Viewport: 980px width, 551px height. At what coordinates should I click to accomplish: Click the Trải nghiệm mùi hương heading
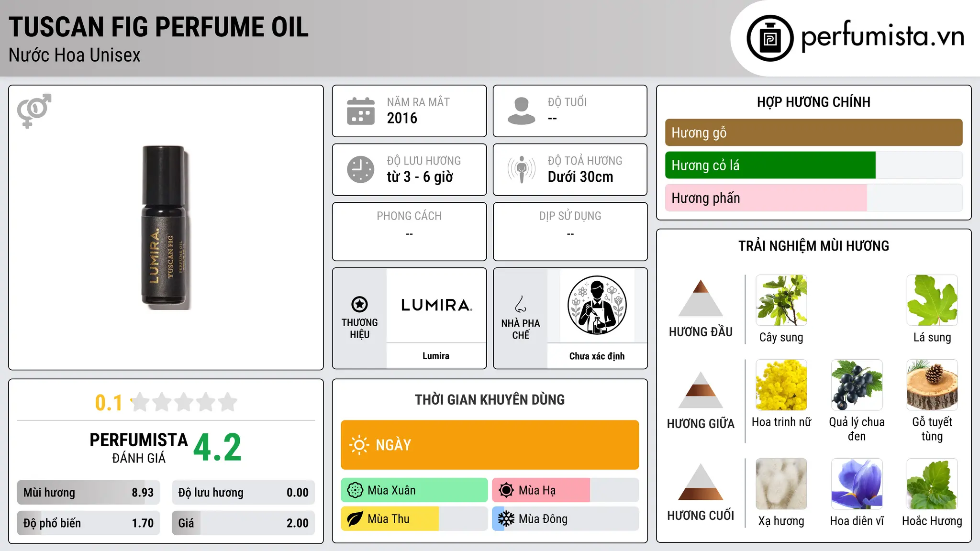coord(813,246)
